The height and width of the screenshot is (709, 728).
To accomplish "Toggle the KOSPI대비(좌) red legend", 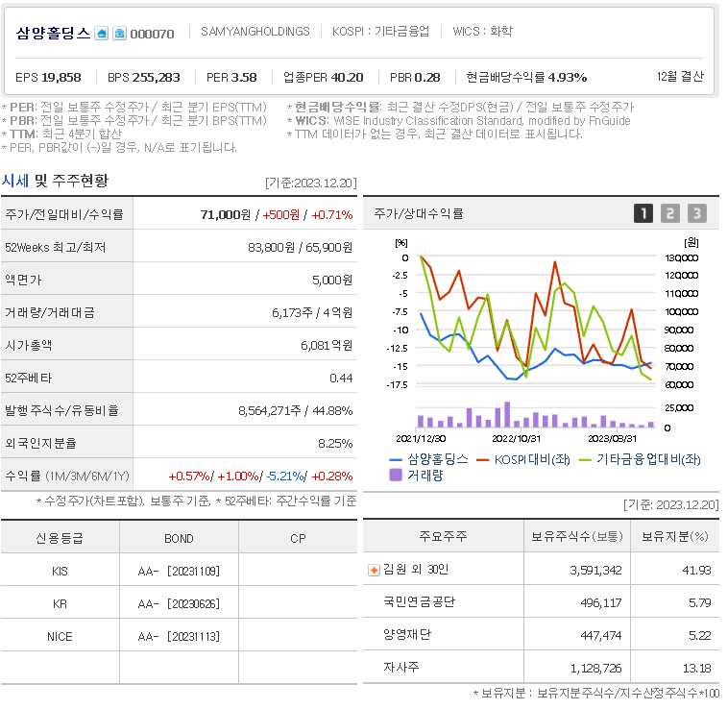I will [x=523, y=459].
